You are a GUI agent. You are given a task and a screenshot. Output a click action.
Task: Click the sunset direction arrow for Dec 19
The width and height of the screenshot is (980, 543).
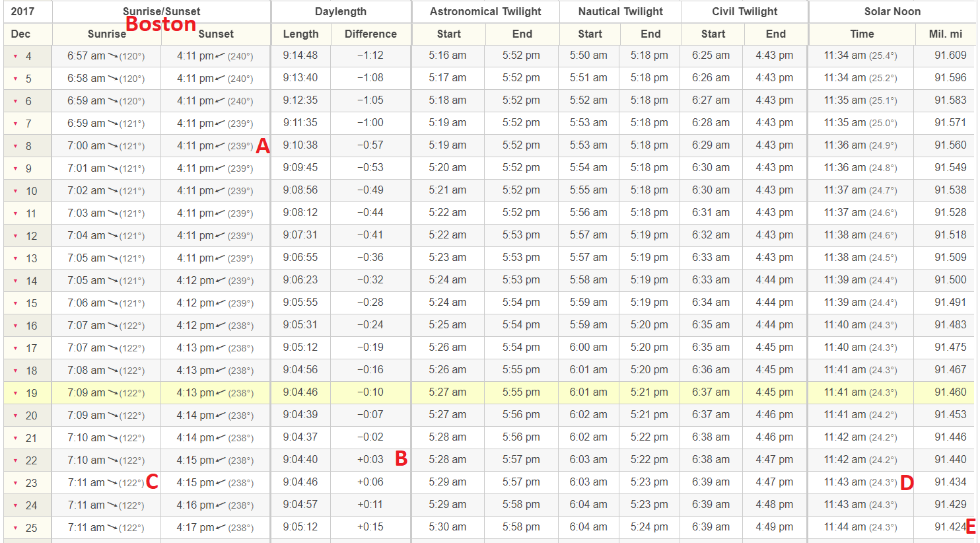pos(221,393)
